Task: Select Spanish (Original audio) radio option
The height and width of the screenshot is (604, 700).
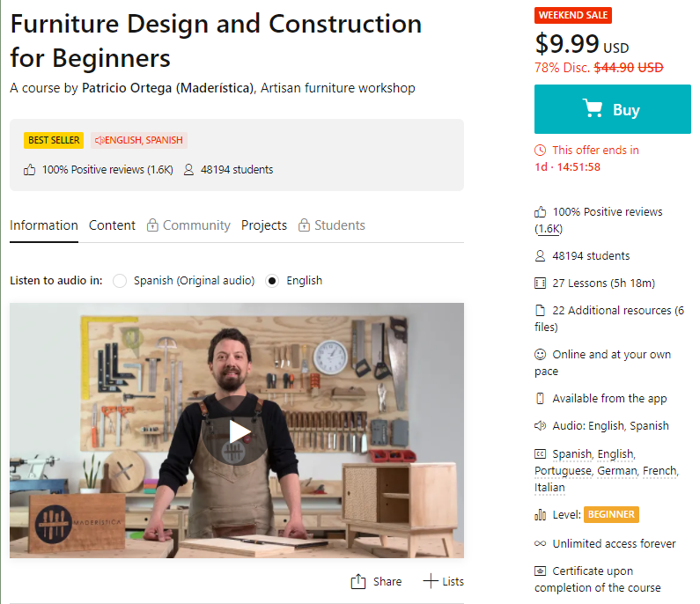Action: coord(120,281)
